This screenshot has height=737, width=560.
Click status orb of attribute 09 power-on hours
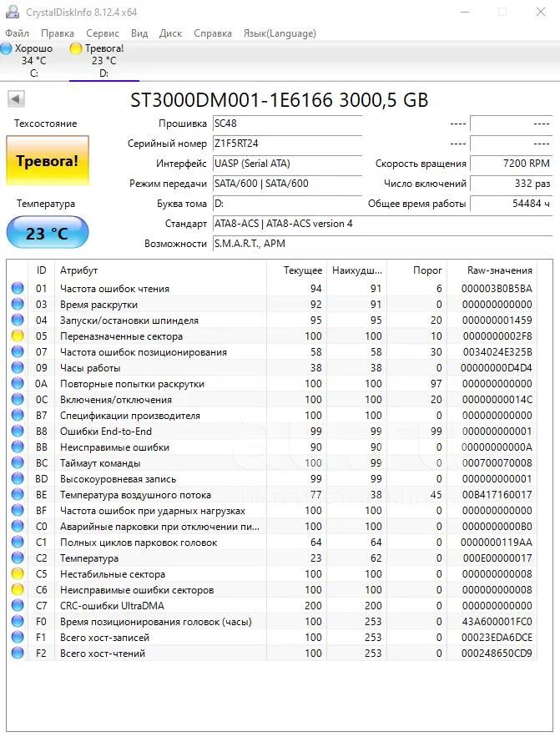point(18,367)
